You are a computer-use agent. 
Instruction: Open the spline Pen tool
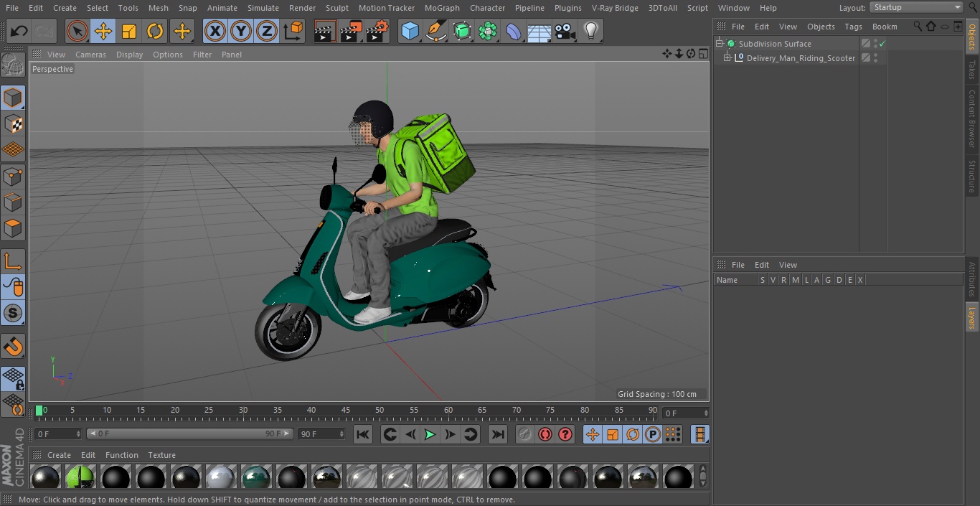(x=435, y=31)
